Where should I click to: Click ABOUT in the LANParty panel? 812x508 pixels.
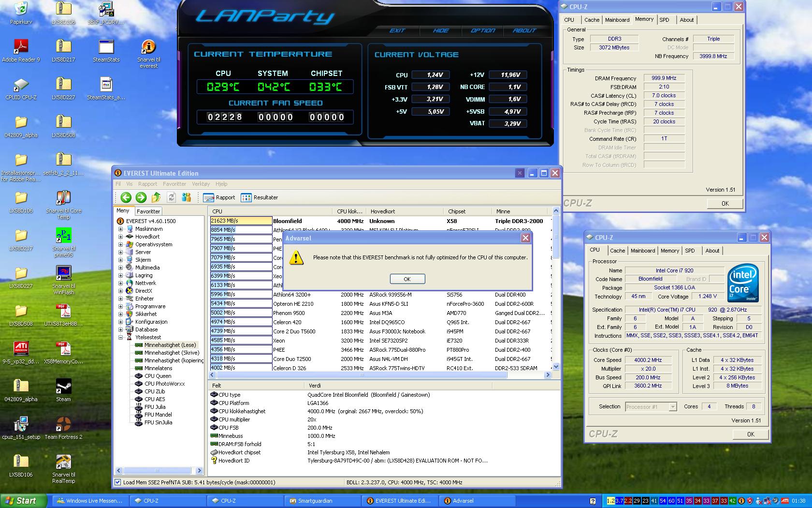524,30
